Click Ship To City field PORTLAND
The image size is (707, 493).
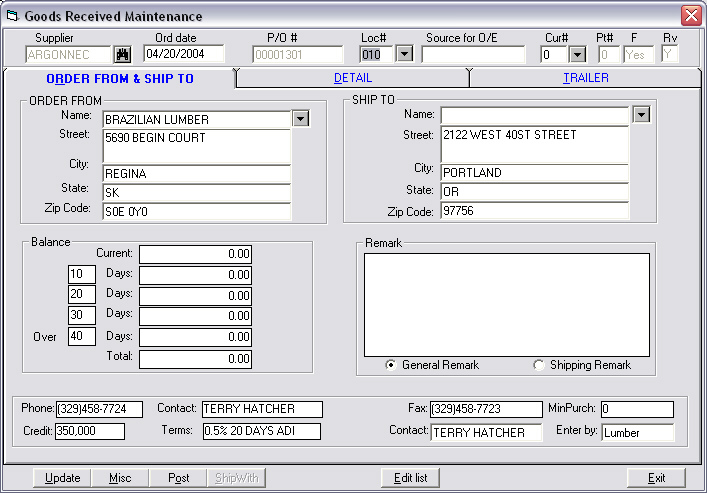(x=534, y=173)
